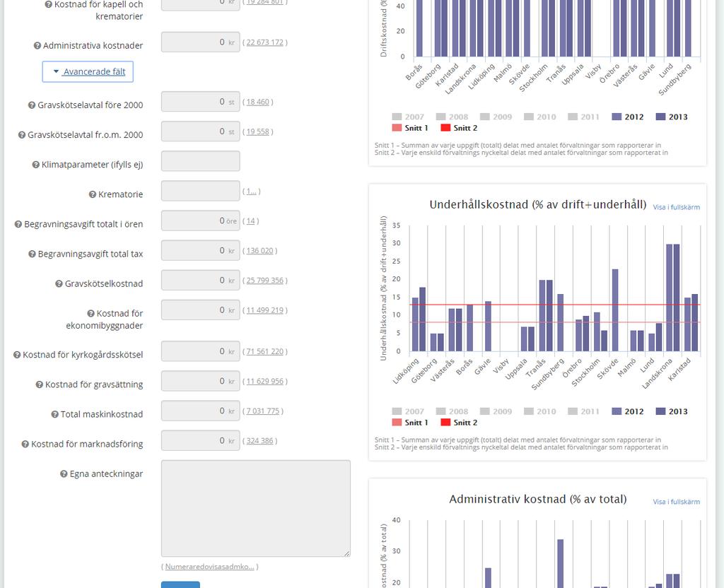
Task: Enable 2009 series in Driftskostnad chart legend
Action: click(x=496, y=117)
